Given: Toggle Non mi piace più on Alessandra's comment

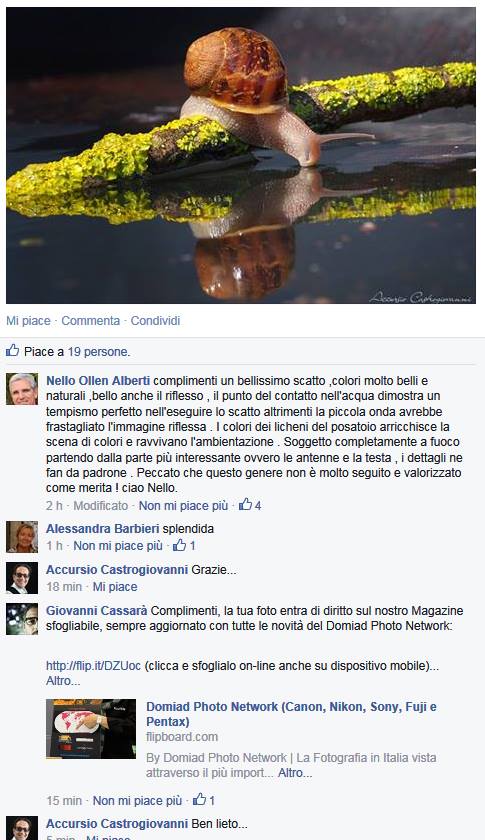Looking at the screenshot, I should click(118, 545).
